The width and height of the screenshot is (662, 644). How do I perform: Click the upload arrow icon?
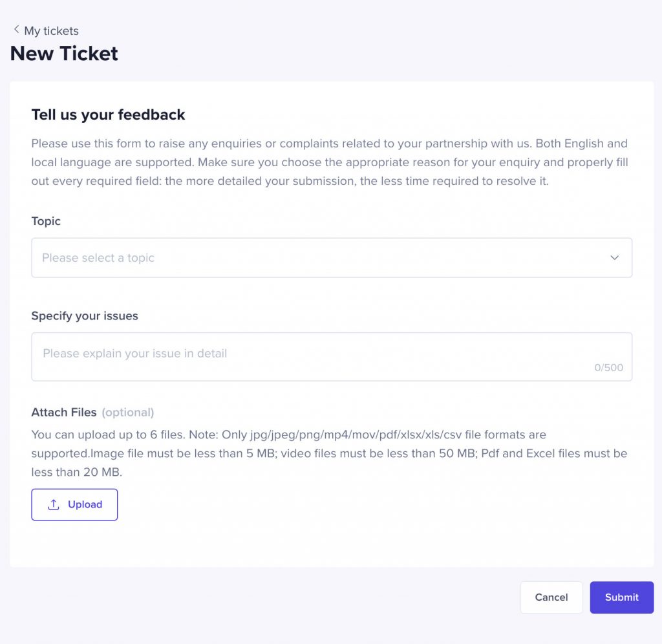click(54, 504)
